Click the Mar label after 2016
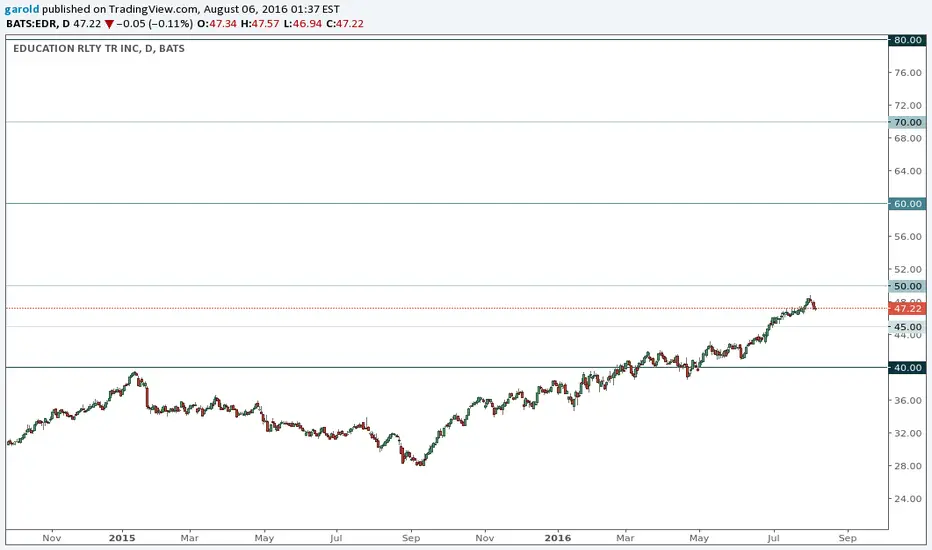The image size is (932, 550). (625, 538)
